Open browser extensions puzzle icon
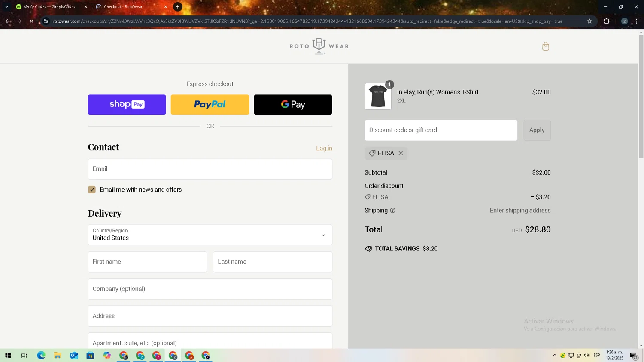Screen dimensions: 644x362 (607, 21)
